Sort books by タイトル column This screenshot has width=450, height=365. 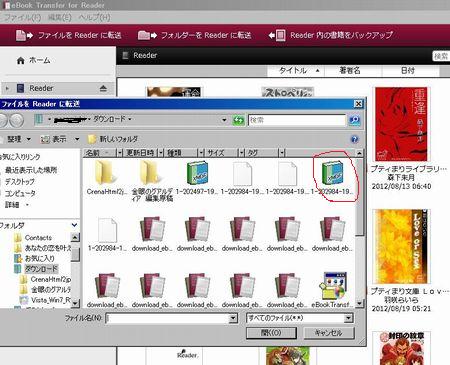point(296,71)
